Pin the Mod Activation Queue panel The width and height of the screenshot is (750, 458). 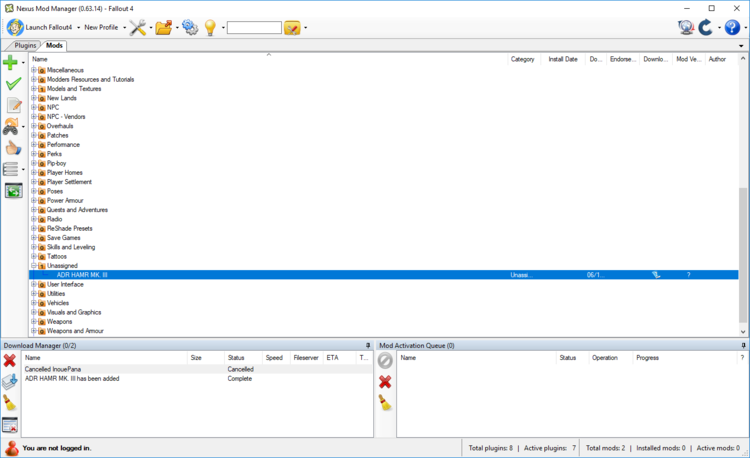click(743, 345)
